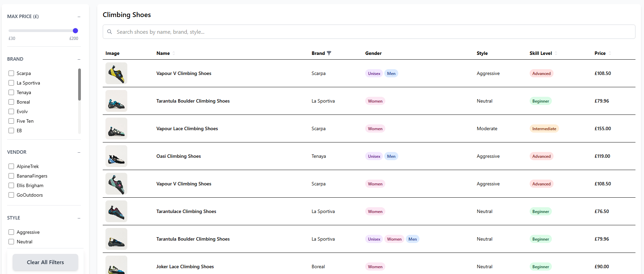The height and width of the screenshot is (274, 644).
Task: Select the Evolv brand checkbox
Action: coord(11,111)
